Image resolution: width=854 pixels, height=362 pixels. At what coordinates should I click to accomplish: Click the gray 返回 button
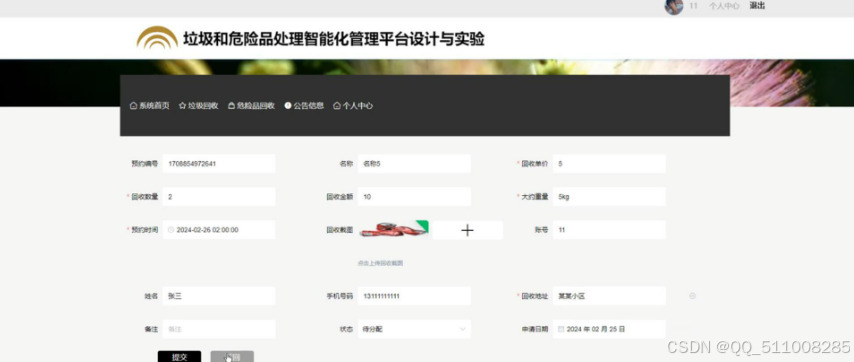point(232,357)
